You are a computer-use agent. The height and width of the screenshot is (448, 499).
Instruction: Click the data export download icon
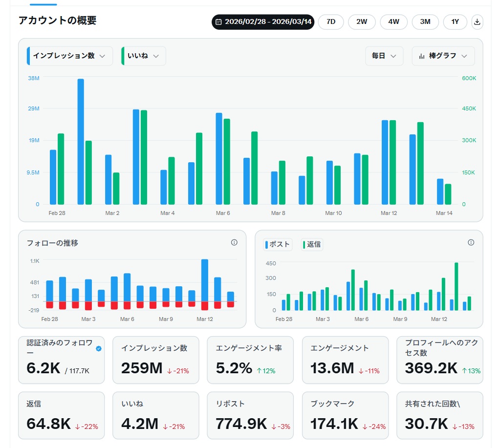click(x=477, y=21)
